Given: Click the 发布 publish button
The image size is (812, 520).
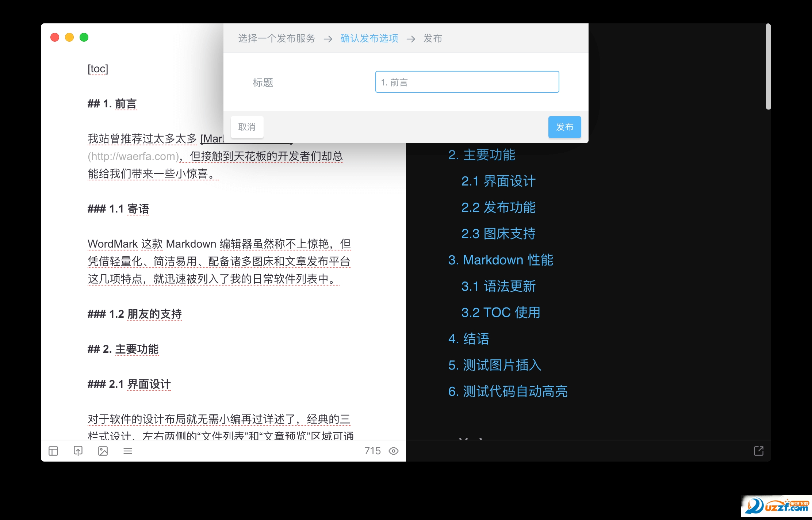Looking at the screenshot, I should [x=564, y=127].
